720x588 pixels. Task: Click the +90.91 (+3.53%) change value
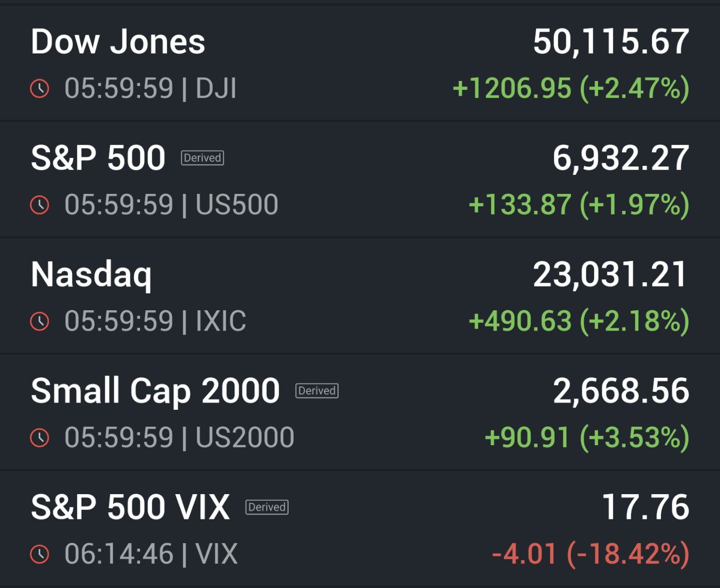587,437
